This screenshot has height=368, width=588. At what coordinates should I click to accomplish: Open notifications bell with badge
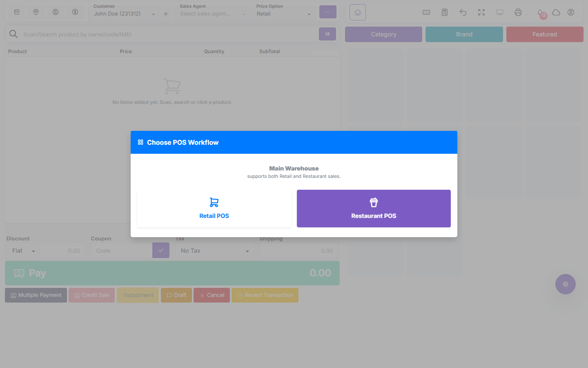(541, 13)
